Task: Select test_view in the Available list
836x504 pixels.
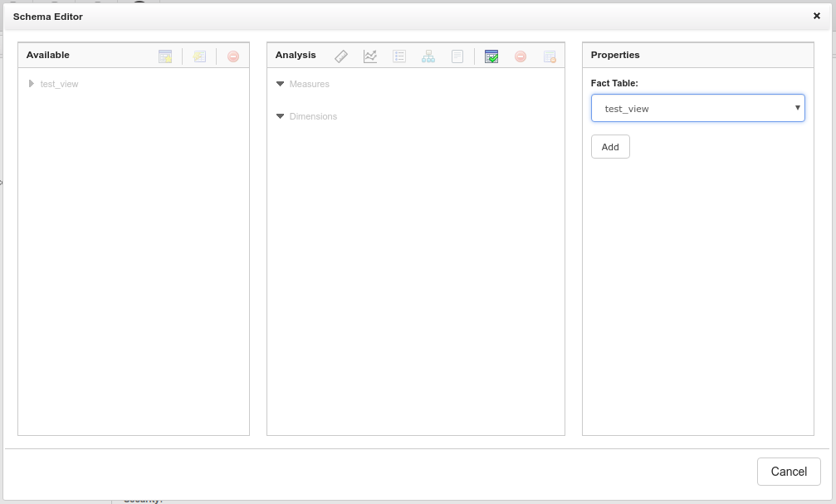Action: pyautogui.click(x=59, y=84)
